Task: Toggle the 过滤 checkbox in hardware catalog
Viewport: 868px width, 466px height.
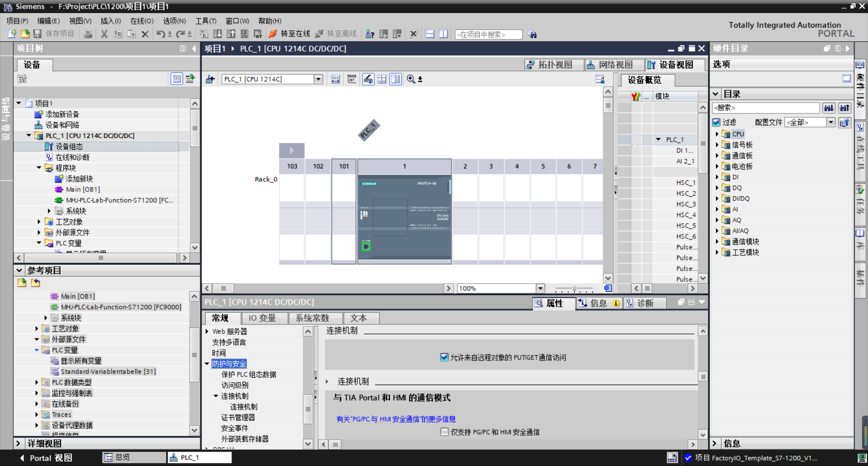Action: tap(717, 122)
